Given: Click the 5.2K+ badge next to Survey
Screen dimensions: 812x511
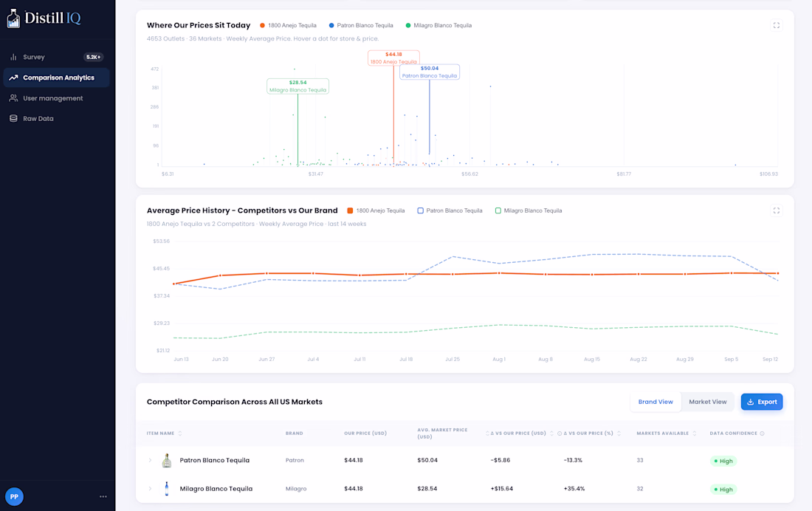Looking at the screenshot, I should 93,57.
